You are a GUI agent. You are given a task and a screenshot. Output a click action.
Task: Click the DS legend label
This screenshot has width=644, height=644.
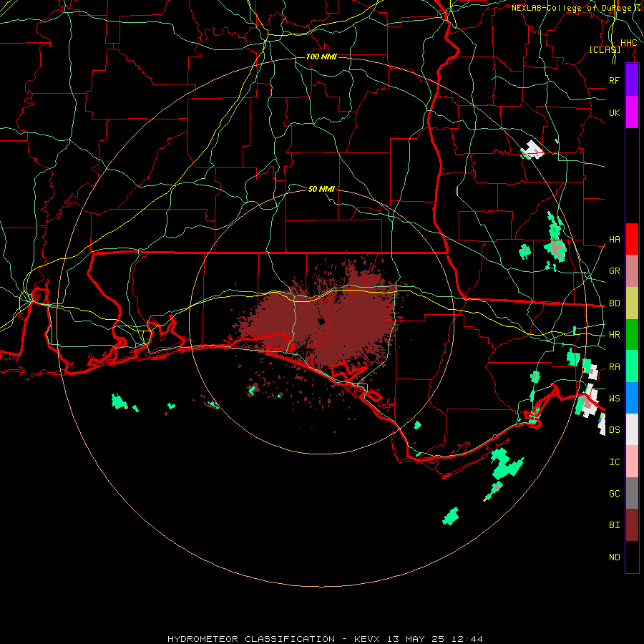tap(614, 430)
